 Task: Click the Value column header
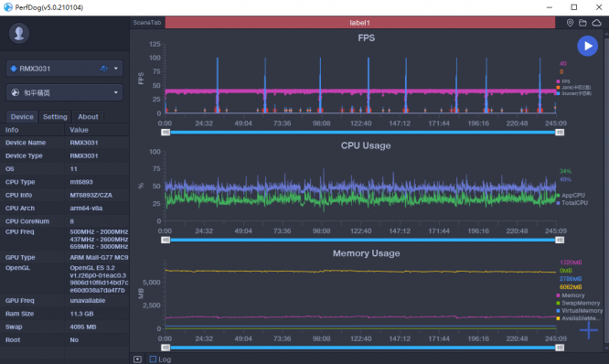click(x=79, y=130)
